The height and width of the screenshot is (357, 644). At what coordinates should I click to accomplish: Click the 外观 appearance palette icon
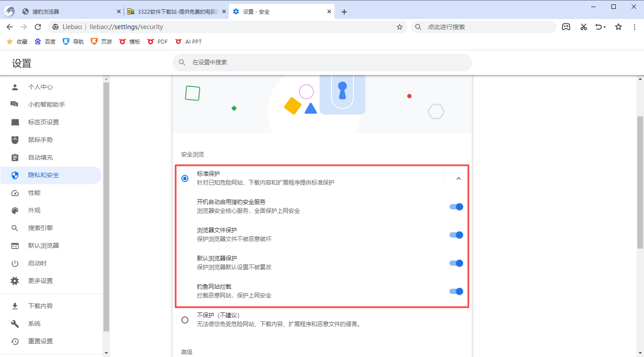[15, 210]
